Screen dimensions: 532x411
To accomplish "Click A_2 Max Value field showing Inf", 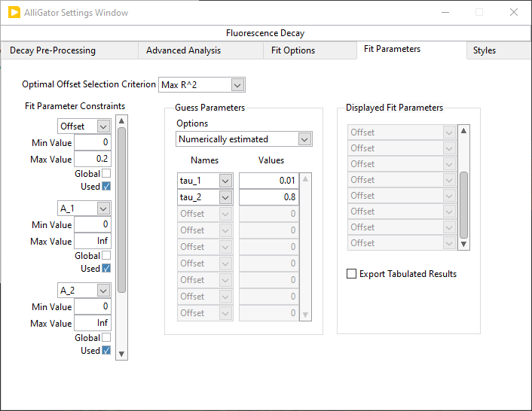I will tap(93, 323).
